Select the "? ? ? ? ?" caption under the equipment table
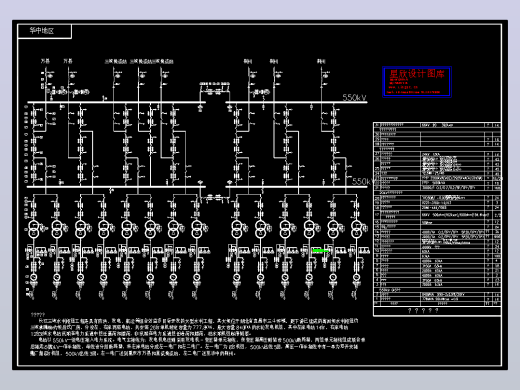This screenshot has width=520, height=390. [x=423, y=311]
